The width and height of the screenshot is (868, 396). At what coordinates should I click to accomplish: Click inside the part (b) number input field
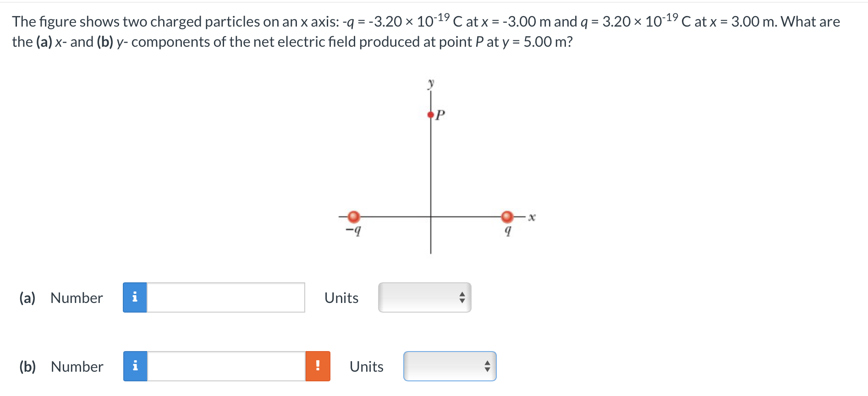(x=225, y=366)
